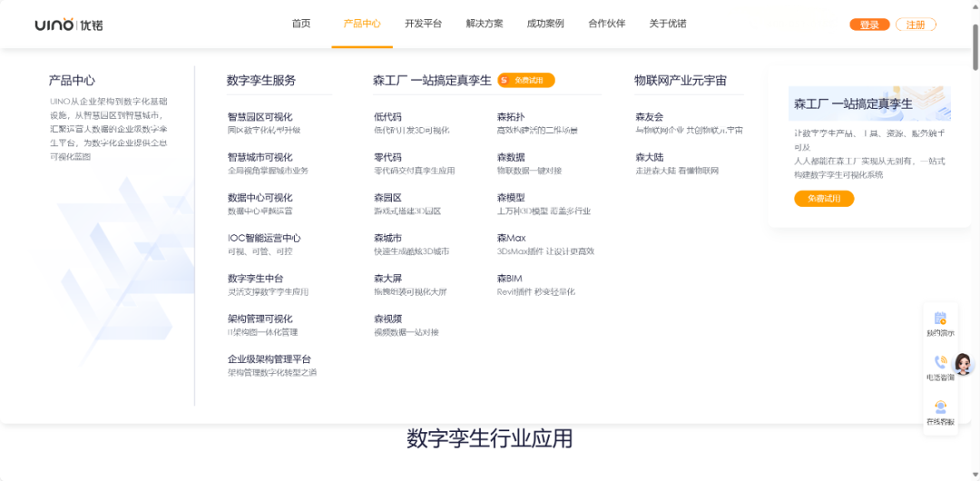Click the 数字孪生服务 column heading
The height and width of the screenshot is (481, 980).
tap(261, 81)
